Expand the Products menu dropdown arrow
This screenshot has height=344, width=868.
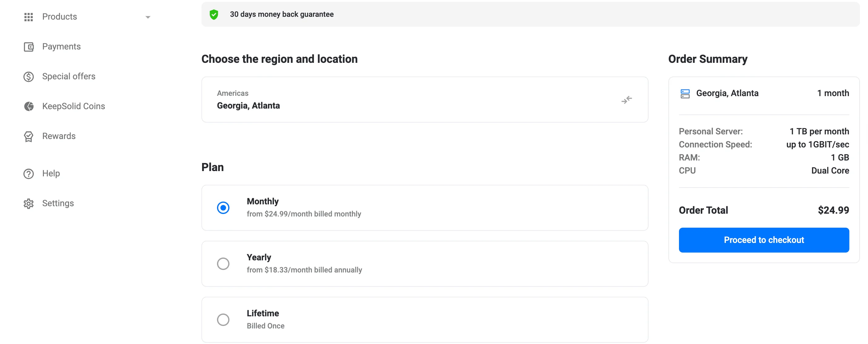click(148, 17)
